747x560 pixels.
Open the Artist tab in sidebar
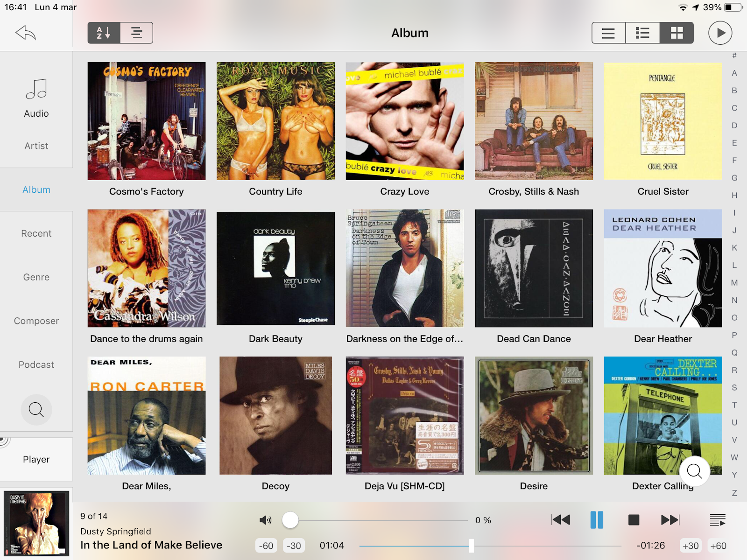point(36,146)
